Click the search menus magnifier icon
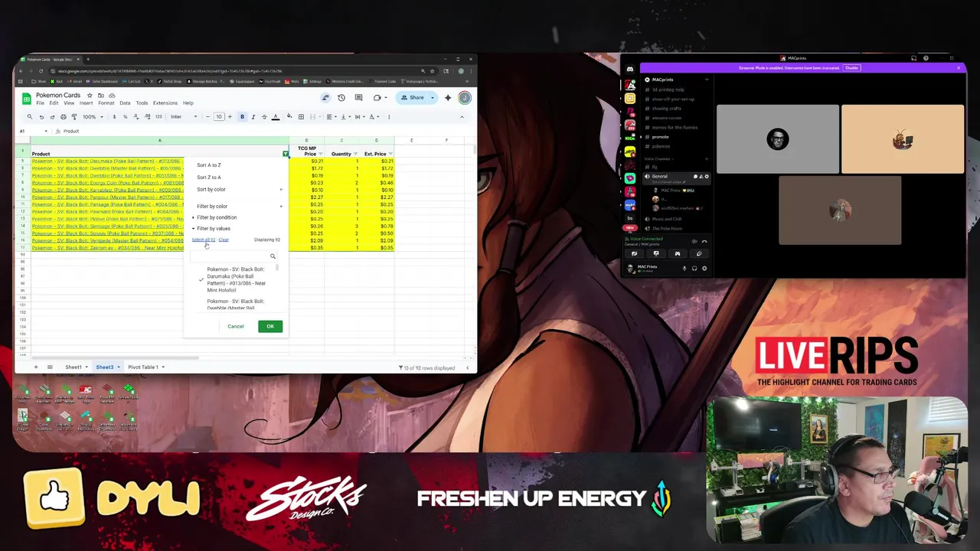The image size is (980, 551). click(30, 116)
